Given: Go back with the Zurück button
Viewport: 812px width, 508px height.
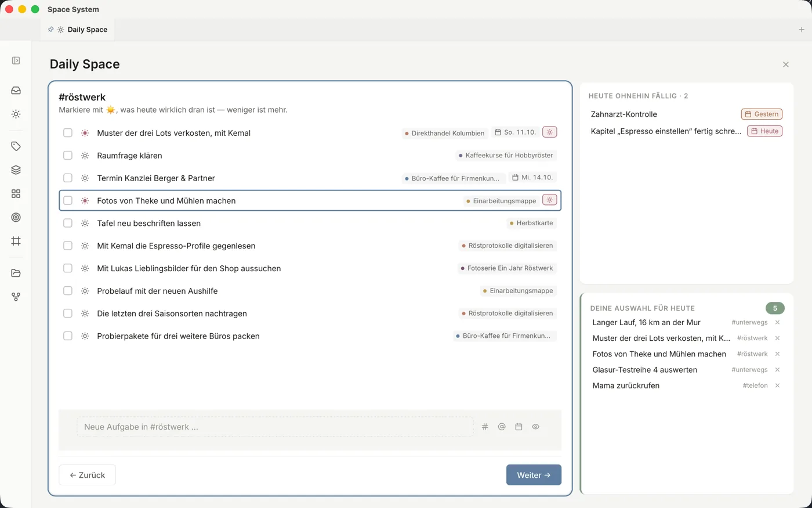Looking at the screenshot, I should click(x=87, y=475).
